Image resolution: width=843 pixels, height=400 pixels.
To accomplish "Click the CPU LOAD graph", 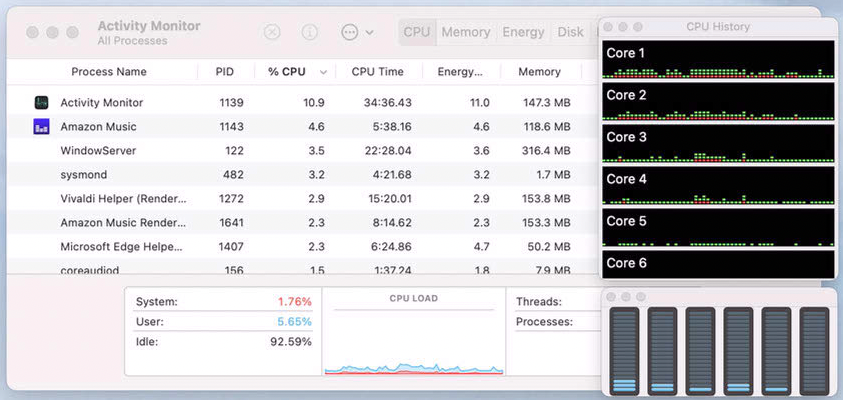I will coord(413,340).
